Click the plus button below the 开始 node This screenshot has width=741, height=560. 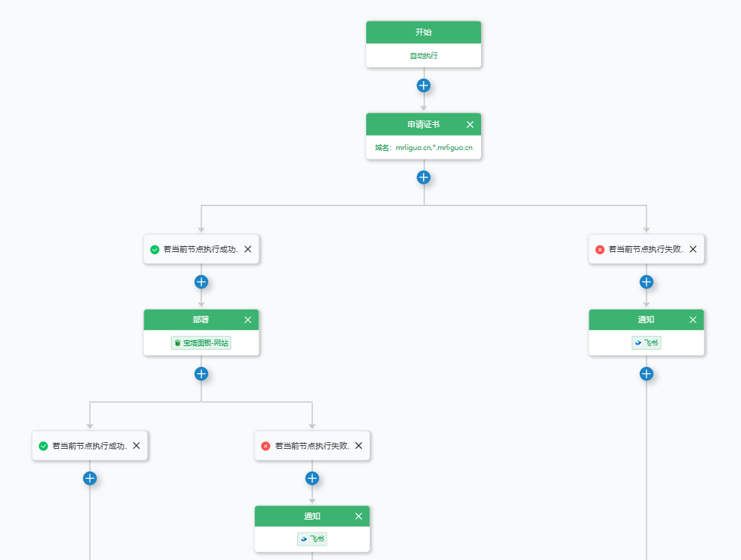(424, 85)
